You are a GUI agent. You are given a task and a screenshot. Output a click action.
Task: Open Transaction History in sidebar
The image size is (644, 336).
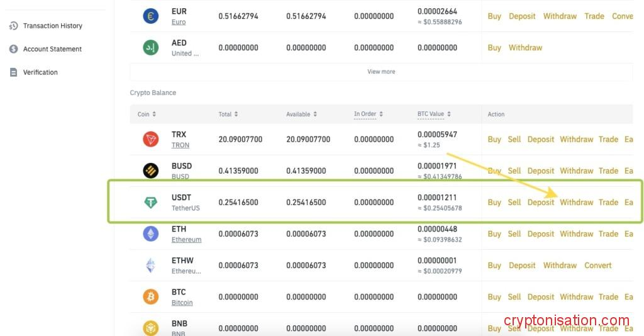pyautogui.click(x=52, y=26)
